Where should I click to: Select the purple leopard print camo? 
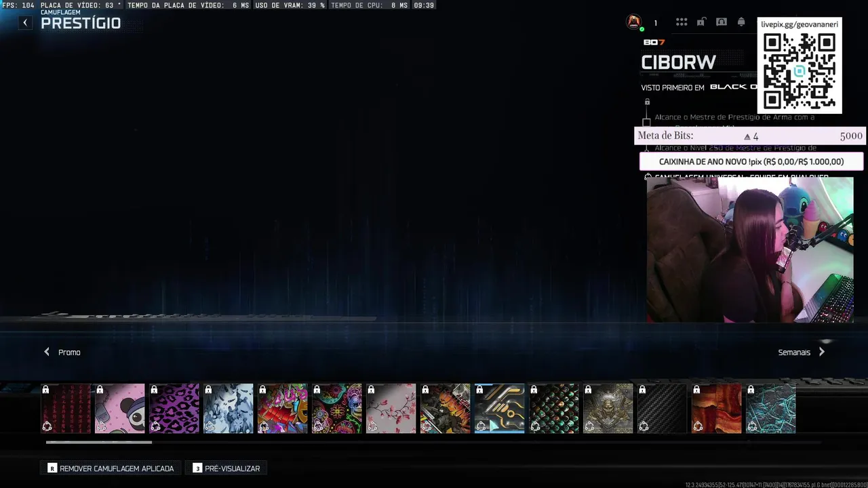(x=174, y=409)
